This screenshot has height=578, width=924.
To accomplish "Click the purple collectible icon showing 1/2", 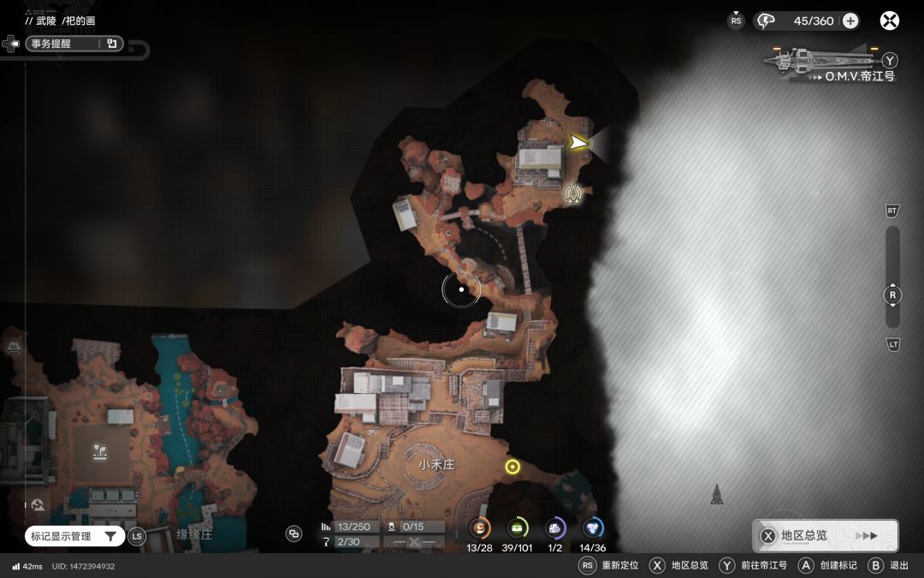I will click(x=555, y=527).
